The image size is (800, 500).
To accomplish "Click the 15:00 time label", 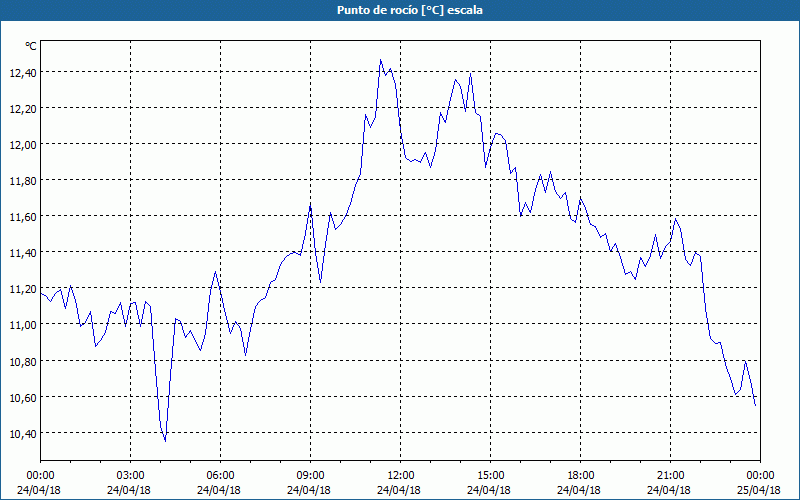I will pyautogui.click(x=491, y=476).
